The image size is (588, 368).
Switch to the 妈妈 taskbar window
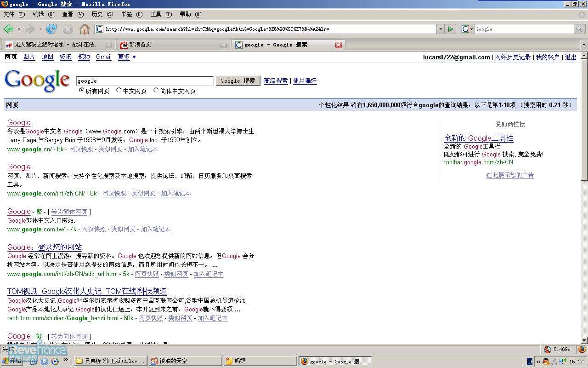(x=260, y=362)
